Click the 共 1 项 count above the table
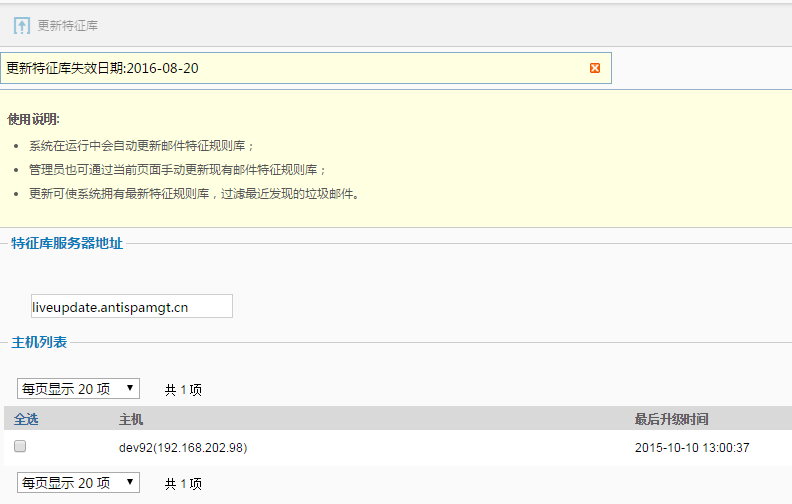Viewport: 792px width, 504px height. point(183,390)
